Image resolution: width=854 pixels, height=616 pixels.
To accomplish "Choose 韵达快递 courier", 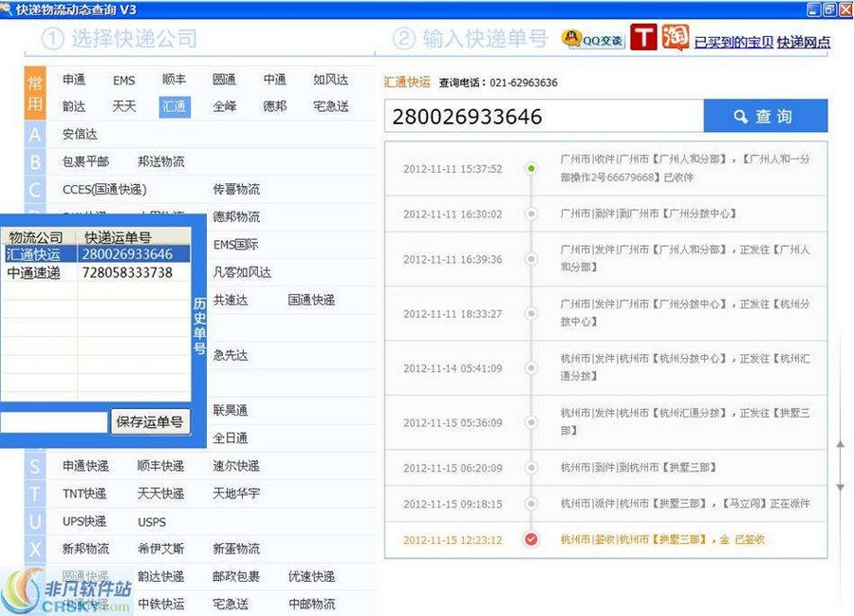I will (x=160, y=577).
